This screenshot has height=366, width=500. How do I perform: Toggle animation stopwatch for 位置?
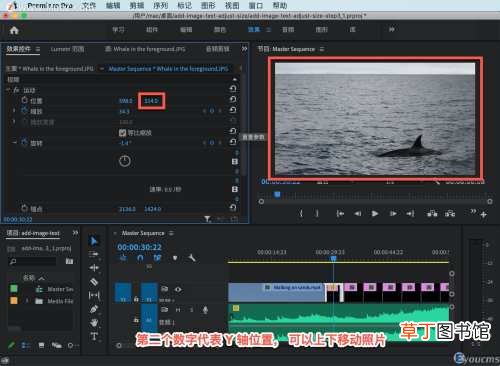pos(24,100)
